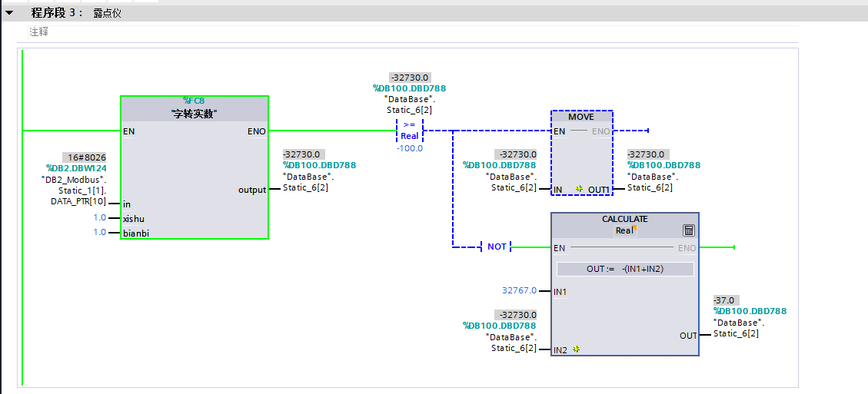Click %DB100.DBD788 at the MOVE IN input
The height and width of the screenshot is (394, 868).
[x=499, y=165]
